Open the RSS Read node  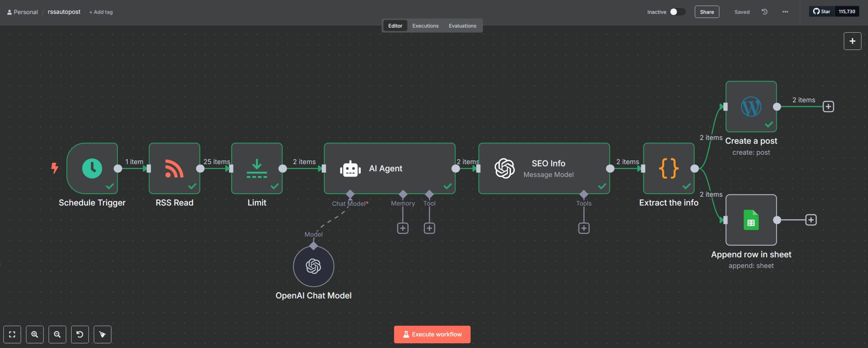coord(174,168)
